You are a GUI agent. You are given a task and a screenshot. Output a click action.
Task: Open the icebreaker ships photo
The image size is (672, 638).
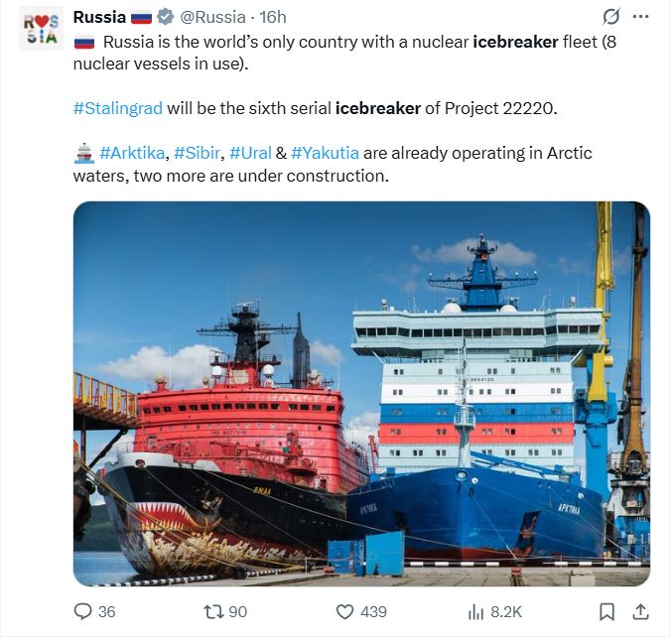point(361,393)
